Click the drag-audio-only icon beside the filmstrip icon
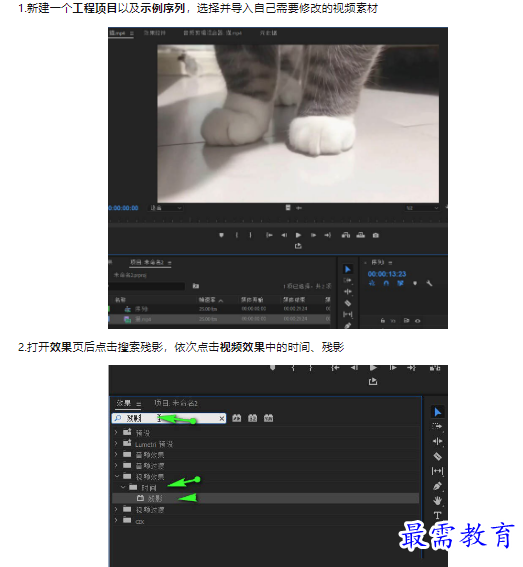Image resolution: width=523 pixels, height=567 pixels. [299, 208]
